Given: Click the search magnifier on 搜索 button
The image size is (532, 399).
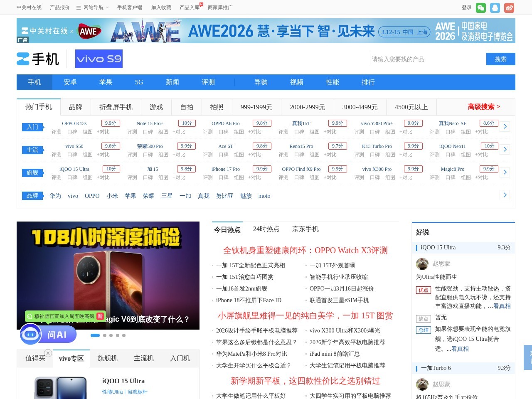Looking at the screenshot, I should click(x=500, y=59).
